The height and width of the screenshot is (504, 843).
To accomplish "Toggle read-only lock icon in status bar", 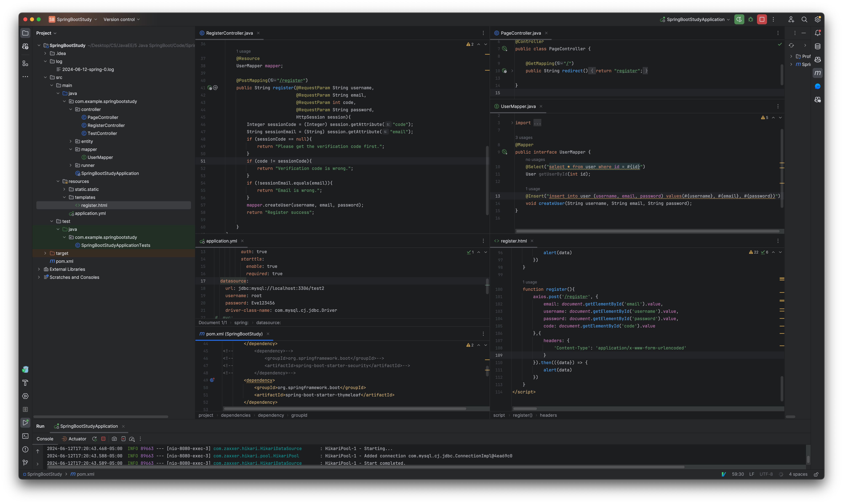I will click(x=816, y=474).
